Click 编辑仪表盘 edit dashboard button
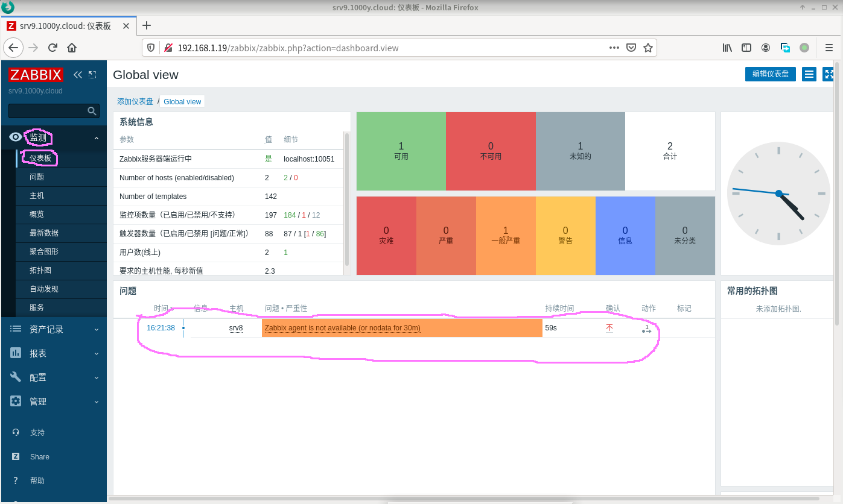Viewport: 843px width, 504px height. [x=771, y=74]
